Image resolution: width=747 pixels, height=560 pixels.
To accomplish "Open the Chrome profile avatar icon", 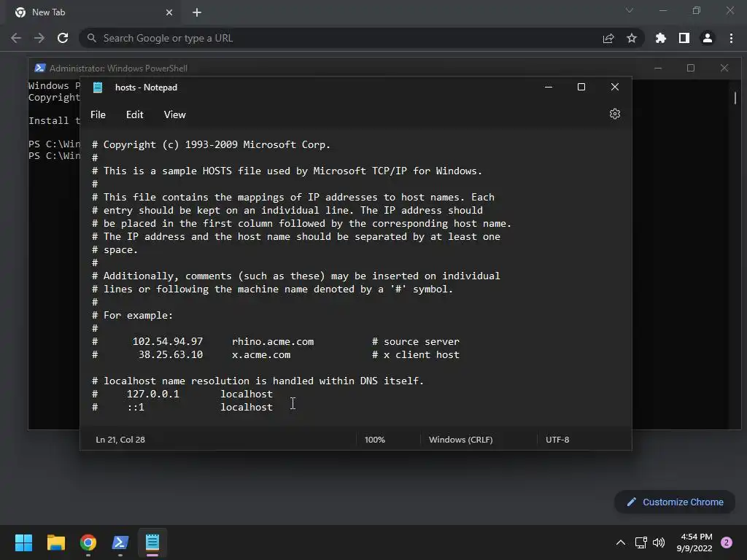I will point(708,38).
